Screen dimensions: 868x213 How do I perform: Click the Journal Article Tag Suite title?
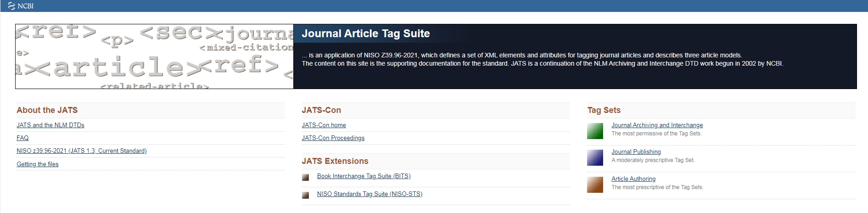(366, 34)
